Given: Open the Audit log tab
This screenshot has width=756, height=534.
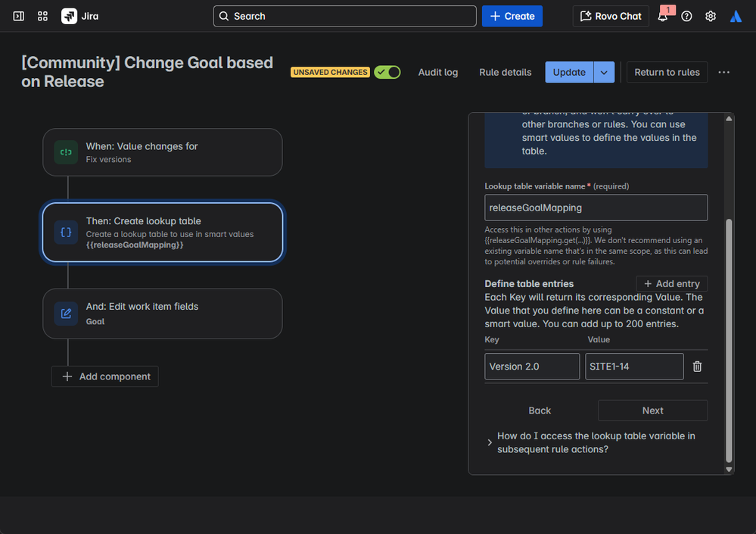Looking at the screenshot, I should (x=438, y=72).
